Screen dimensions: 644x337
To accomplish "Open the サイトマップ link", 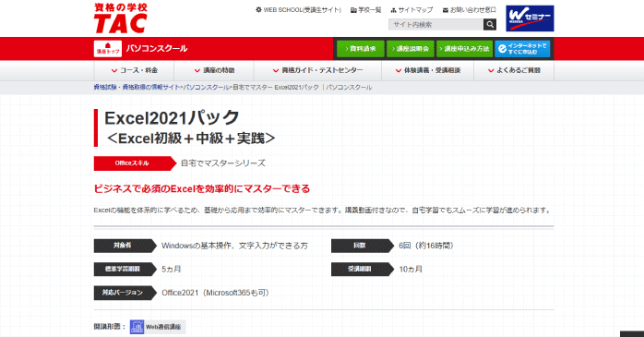I will [411, 10].
